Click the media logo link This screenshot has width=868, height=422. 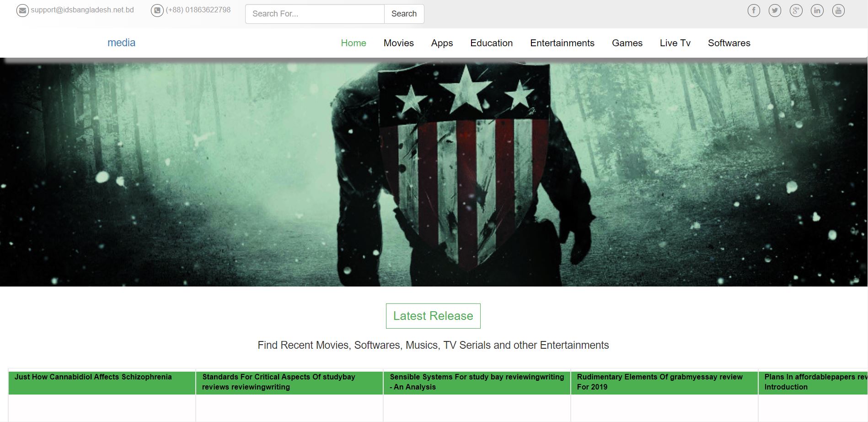121,43
